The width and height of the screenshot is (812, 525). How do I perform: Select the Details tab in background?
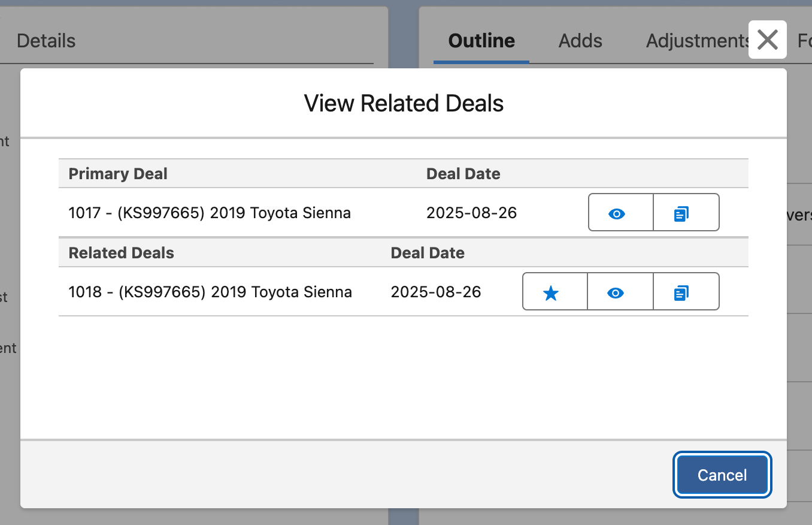(46, 41)
